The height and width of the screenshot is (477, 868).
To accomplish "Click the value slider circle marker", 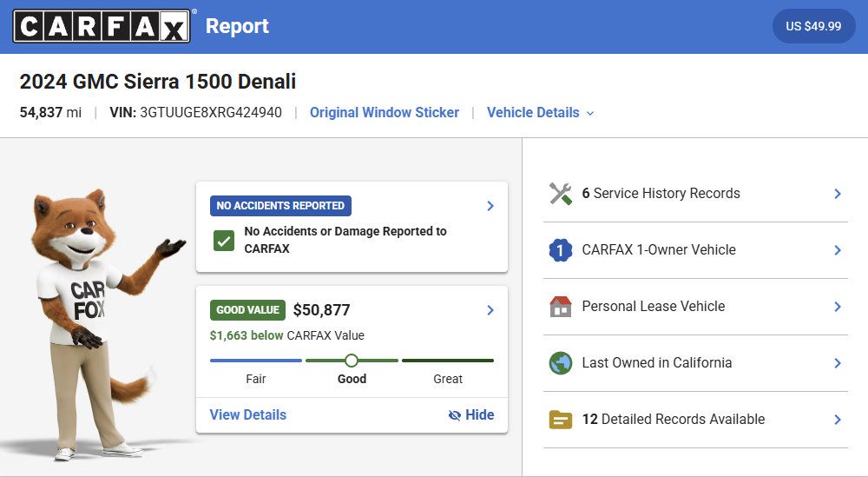I will tap(352, 361).
